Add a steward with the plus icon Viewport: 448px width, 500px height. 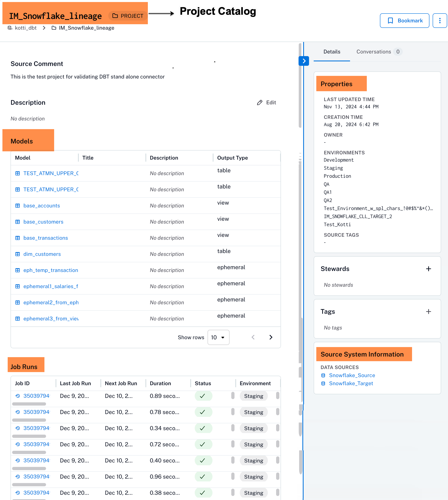click(x=428, y=269)
